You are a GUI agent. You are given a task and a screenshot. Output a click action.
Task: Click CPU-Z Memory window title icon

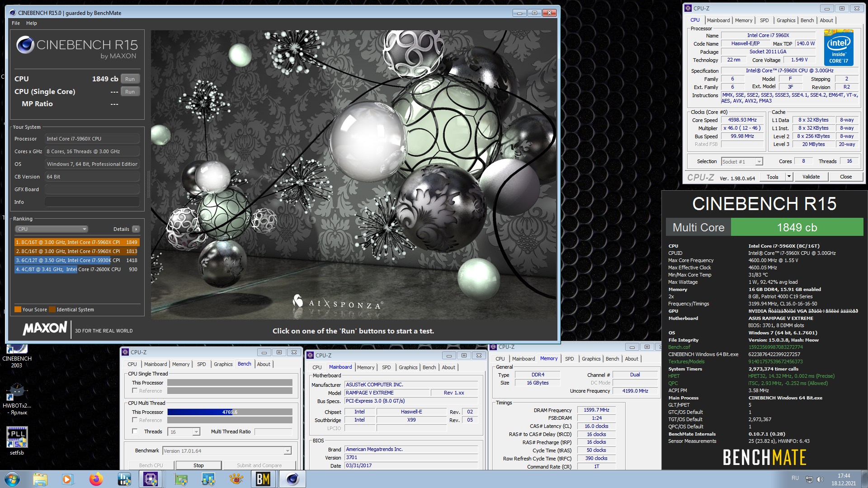coord(494,347)
